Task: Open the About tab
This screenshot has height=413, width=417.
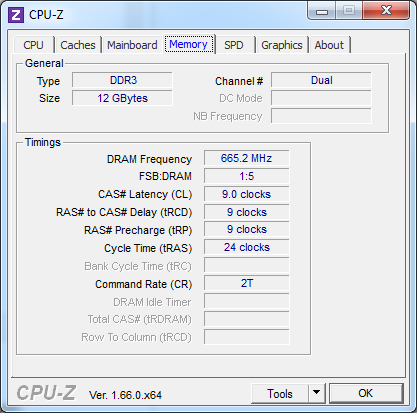Action: [x=329, y=45]
